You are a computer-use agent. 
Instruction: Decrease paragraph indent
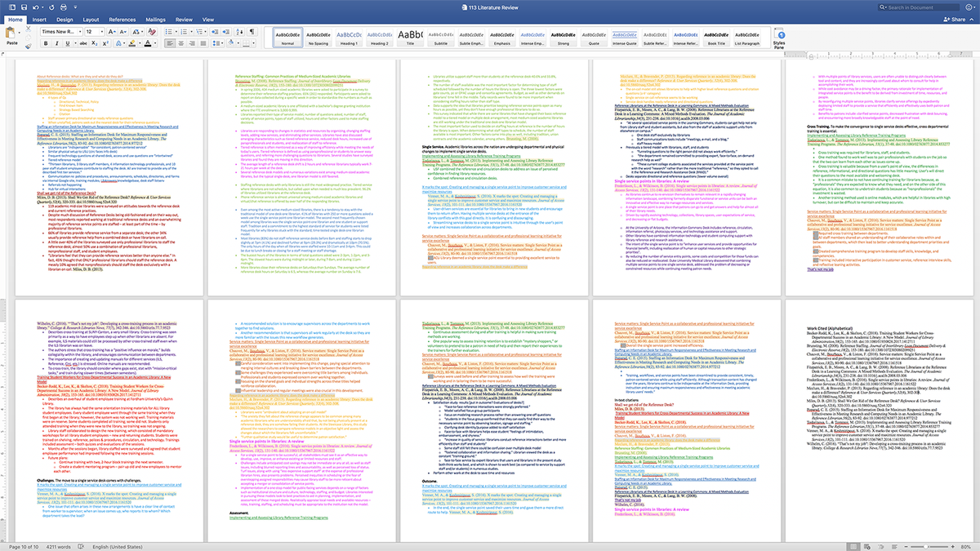(215, 32)
